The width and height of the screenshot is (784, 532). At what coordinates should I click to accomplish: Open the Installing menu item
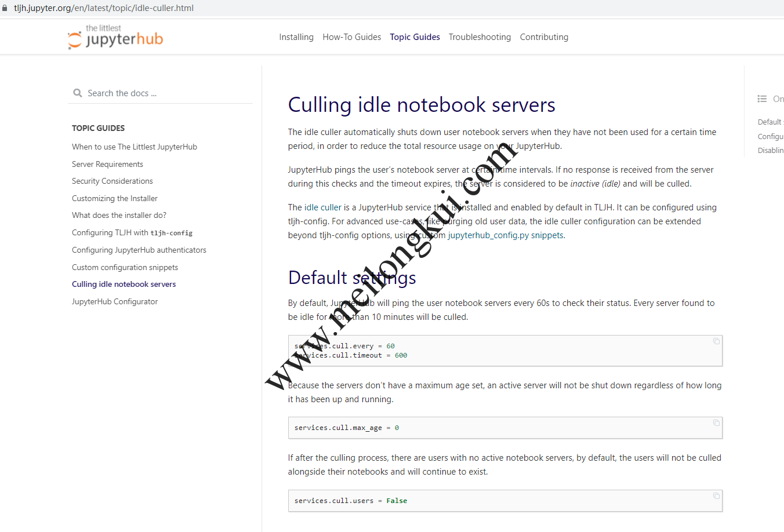296,37
